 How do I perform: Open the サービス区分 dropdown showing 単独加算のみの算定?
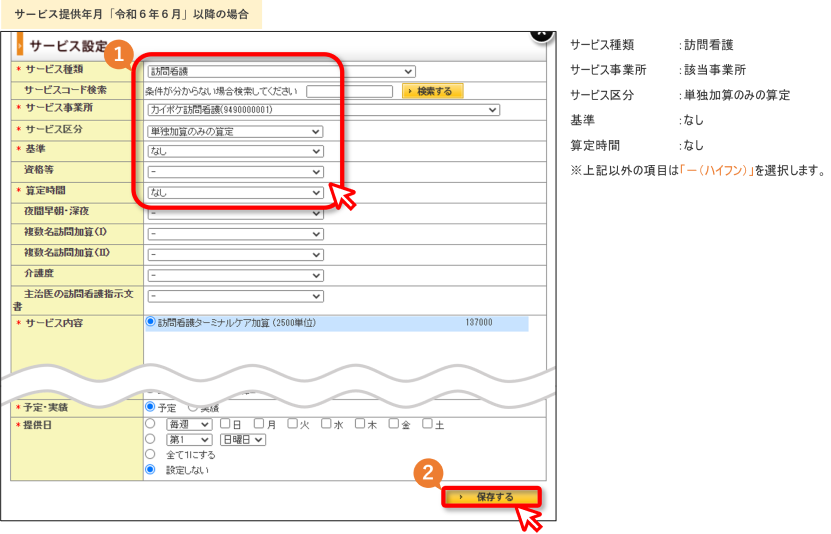[235, 131]
